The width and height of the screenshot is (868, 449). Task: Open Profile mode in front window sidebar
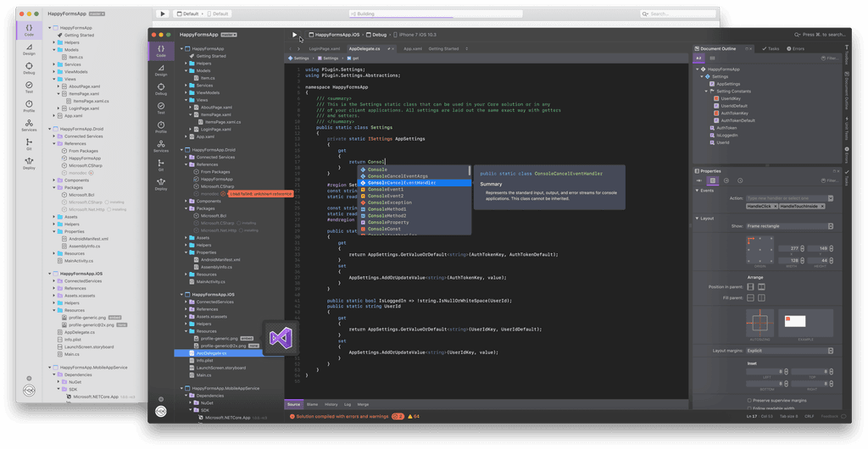[160, 127]
